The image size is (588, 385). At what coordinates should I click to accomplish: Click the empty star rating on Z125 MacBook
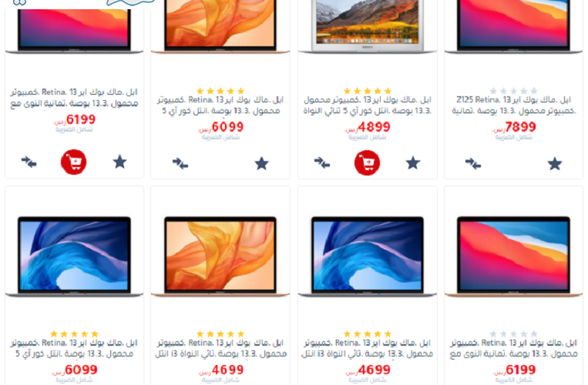point(514,91)
